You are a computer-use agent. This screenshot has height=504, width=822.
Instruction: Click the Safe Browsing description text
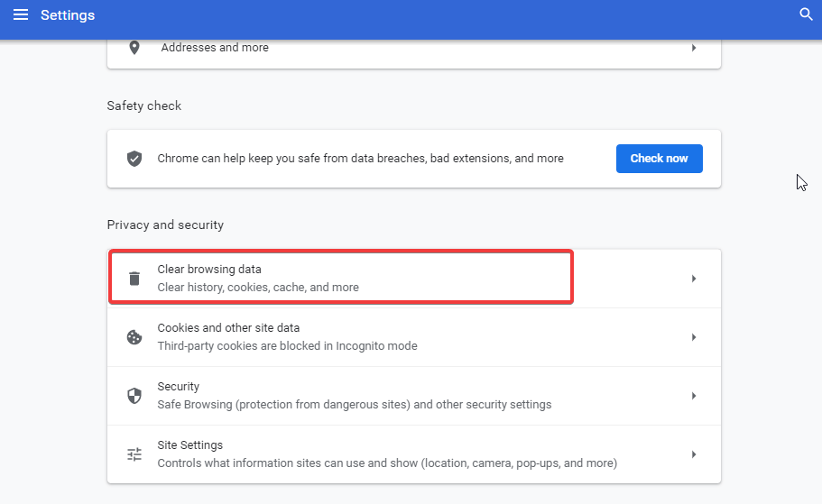355,405
